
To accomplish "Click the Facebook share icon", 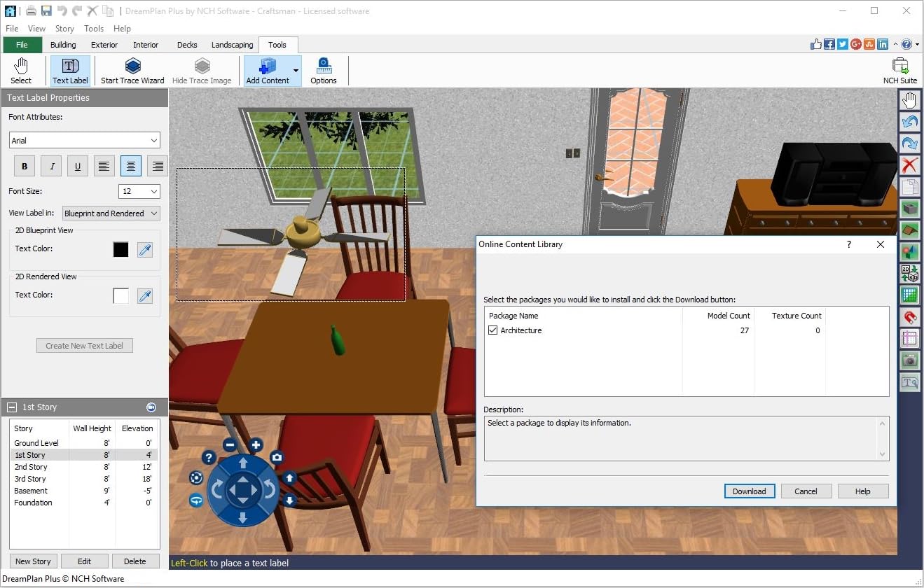I will point(829,44).
